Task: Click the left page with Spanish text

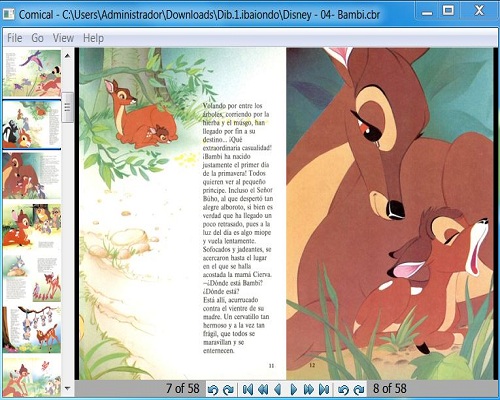Action: click(x=183, y=214)
